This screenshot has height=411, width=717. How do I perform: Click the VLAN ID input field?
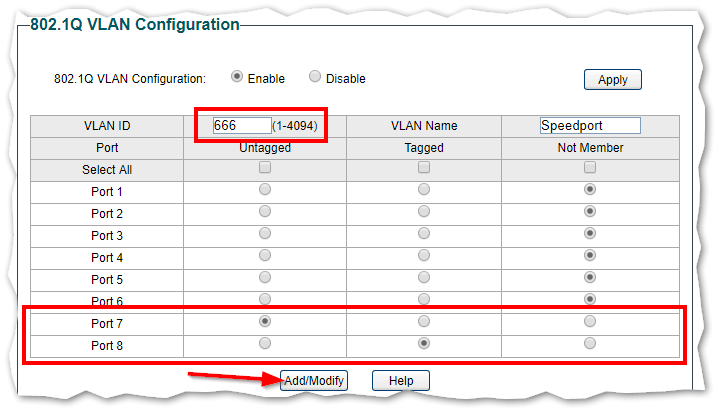coord(242,126)
